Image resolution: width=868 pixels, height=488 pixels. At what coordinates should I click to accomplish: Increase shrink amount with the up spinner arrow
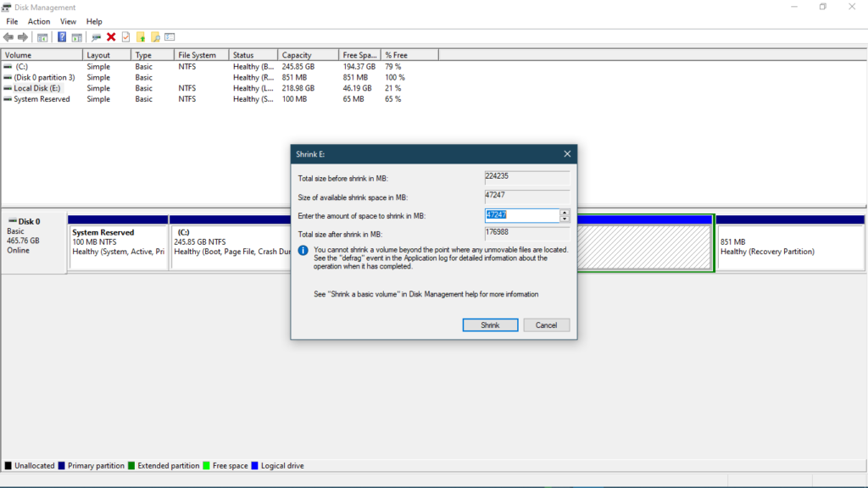point(565,213)
